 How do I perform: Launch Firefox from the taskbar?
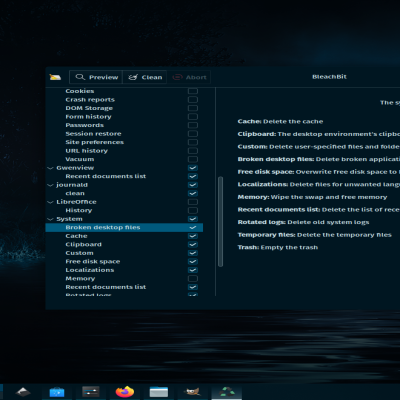125,392
